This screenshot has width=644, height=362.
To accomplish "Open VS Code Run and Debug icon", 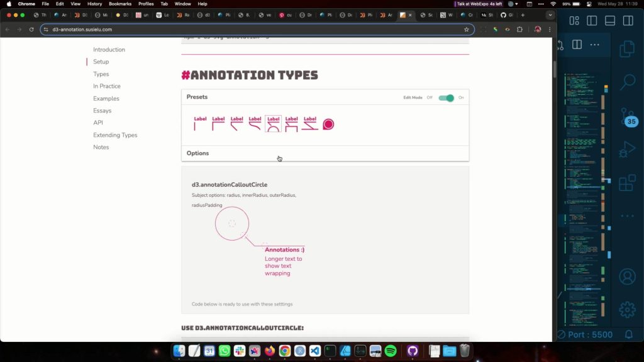I will 626,150.
